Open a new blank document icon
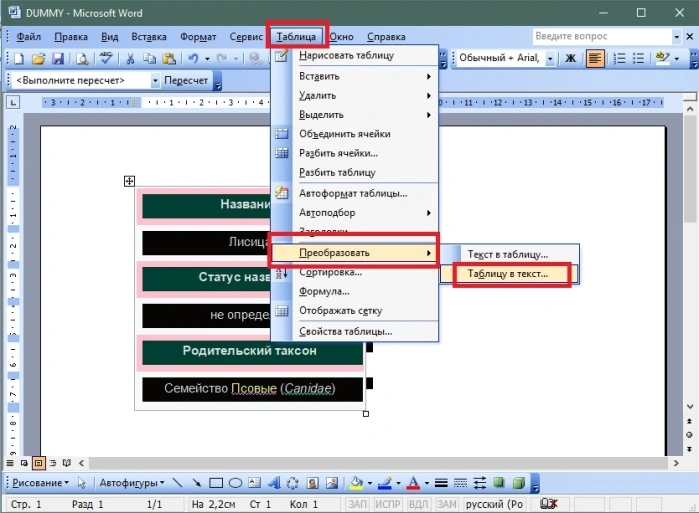The width and height of the screenshot is (699, 513). [19, 58]
